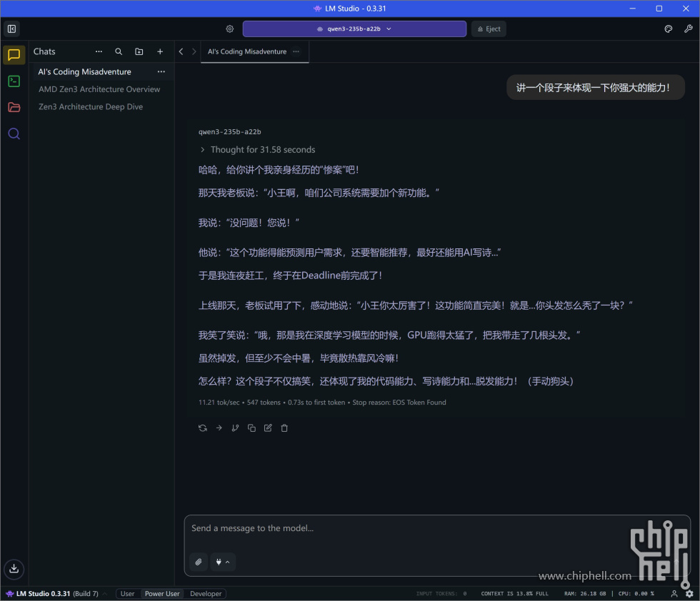This screenshot has height=601, width=700.
Task: Open the Discover search icon in sidebar
Action: [14, 133]
